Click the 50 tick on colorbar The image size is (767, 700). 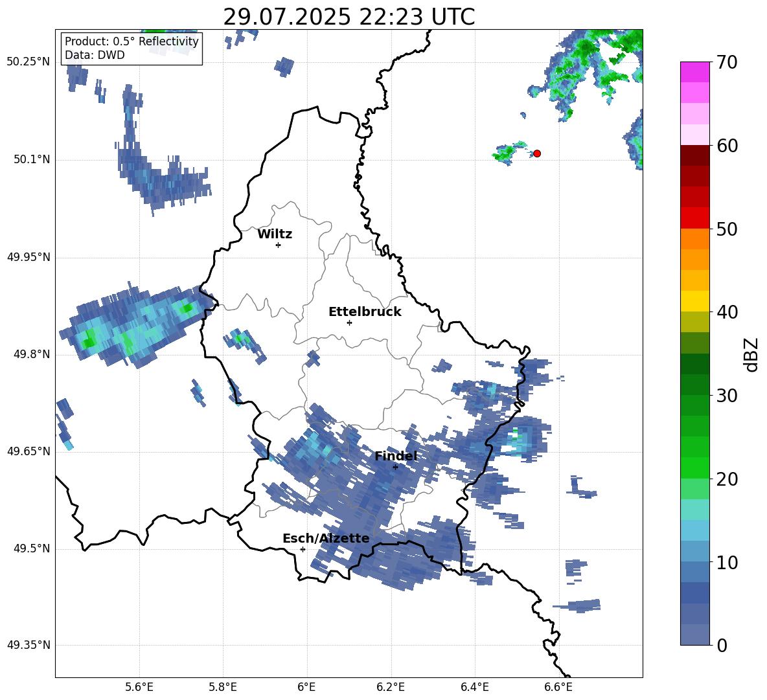(727, 229)
